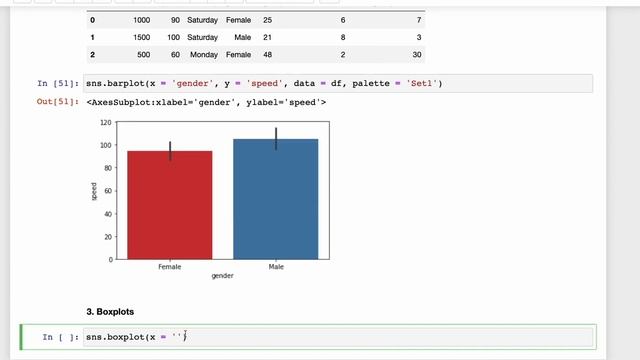The width and height of the screenshot is (640, 360).
Task: Click value '21' in row 1
Action: pos(267,37)
